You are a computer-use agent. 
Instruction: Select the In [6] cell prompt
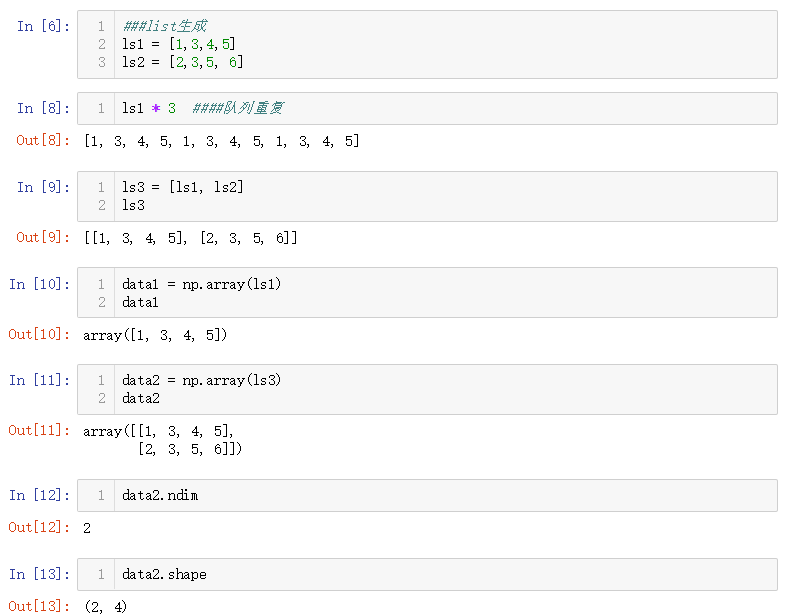pos(43,26)
